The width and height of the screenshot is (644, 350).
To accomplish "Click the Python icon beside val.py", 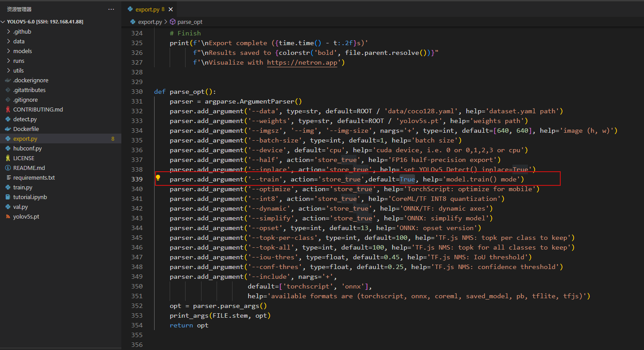I will tap(8, 207).
